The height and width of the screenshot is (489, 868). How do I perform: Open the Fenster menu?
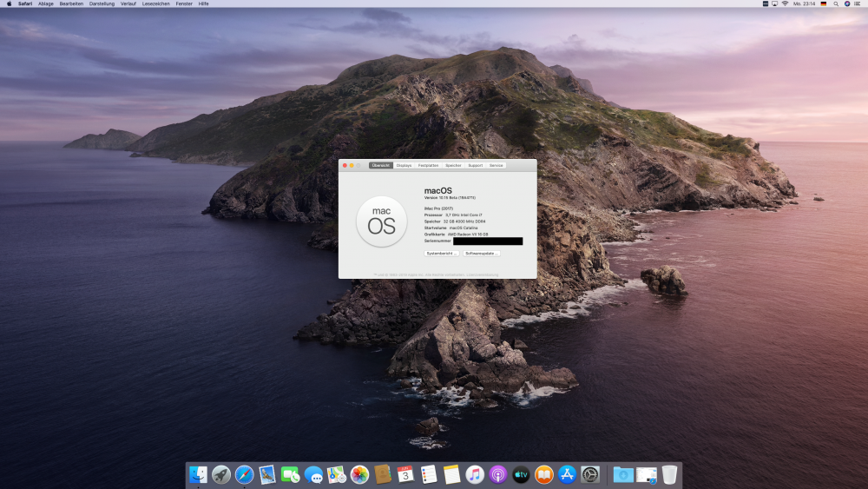click(x=184, y=3)
